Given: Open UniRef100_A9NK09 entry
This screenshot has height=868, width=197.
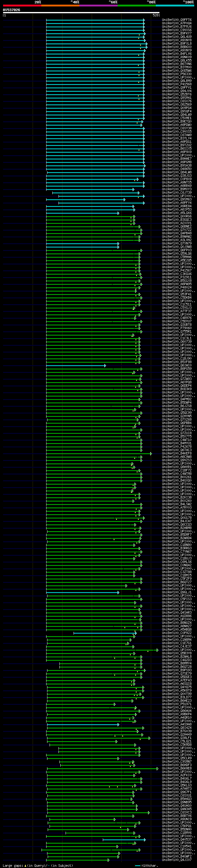Looking at the screenshot, I should click(177, 57).
